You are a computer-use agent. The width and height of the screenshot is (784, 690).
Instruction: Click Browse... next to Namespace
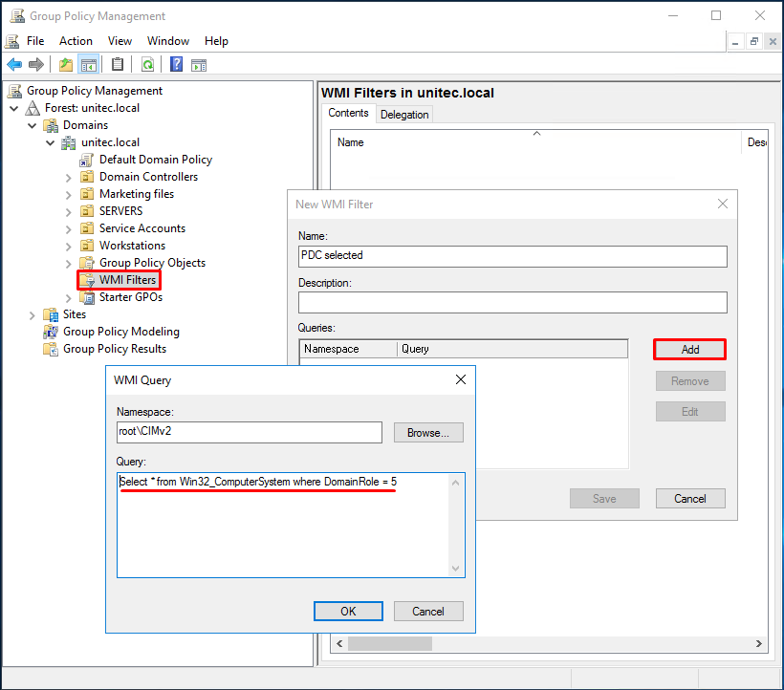tap(428, 433)
